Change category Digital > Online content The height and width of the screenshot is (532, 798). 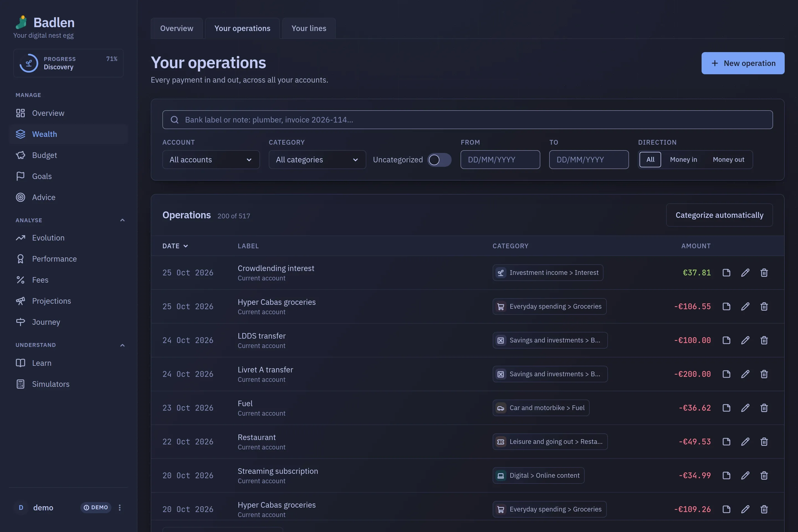point(538,475)
